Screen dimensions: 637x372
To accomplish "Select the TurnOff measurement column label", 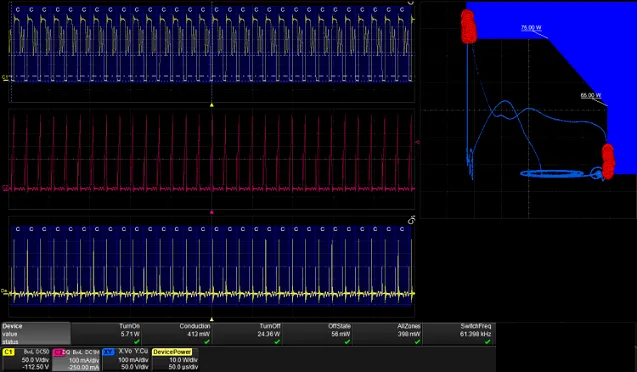I will click(x=270, y=326).
